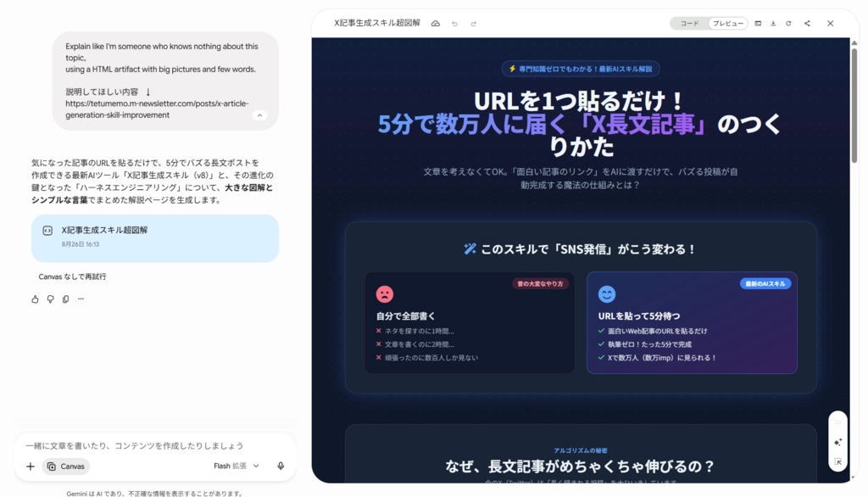Click the code icon on the canvas card
The width and height of the screenshot is (868, 497).
[x=47, y=231]
